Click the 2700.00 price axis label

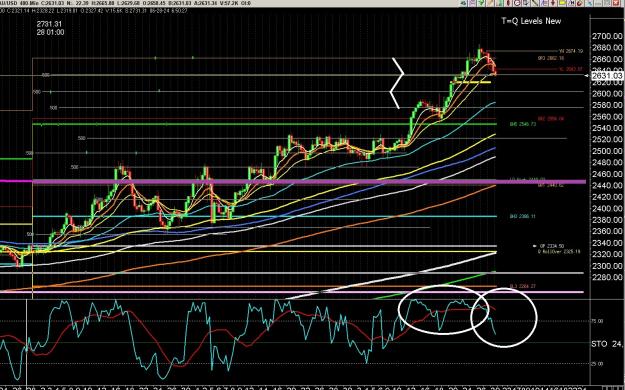tap(607, 36)
